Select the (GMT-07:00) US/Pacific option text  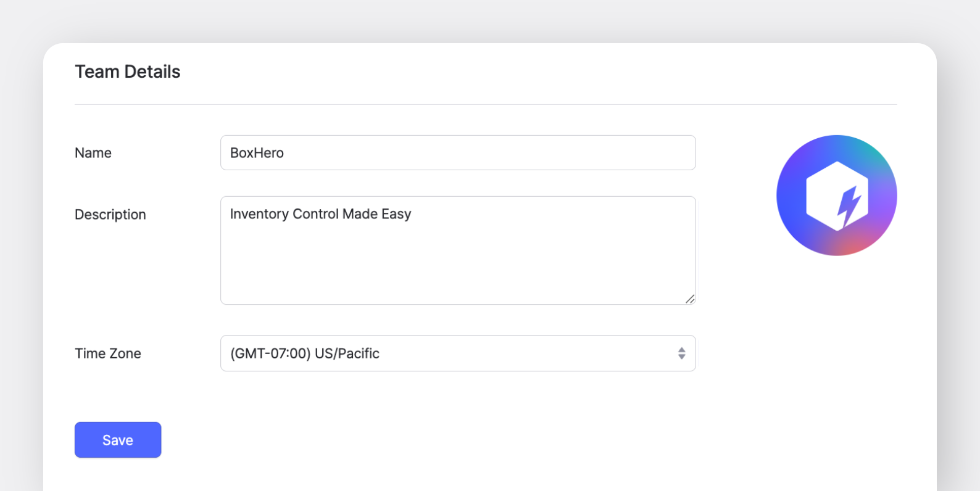305,353
